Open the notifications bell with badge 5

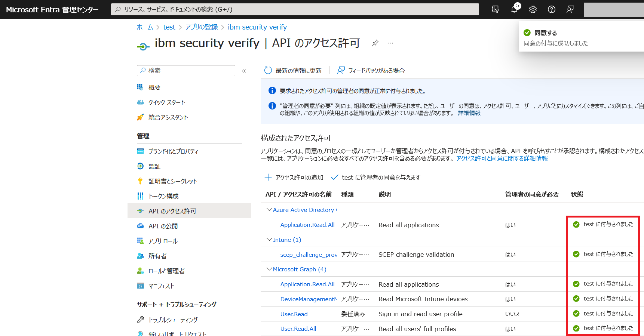point(515,9)
